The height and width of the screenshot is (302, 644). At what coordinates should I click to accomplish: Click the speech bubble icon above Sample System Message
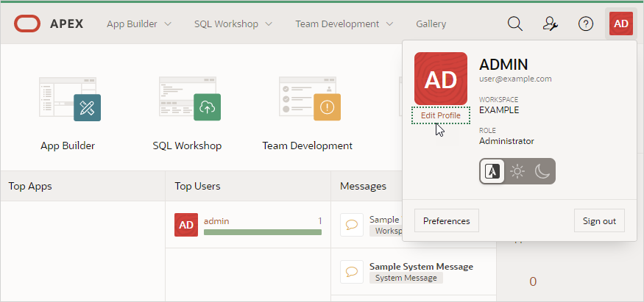pos(352,225)
